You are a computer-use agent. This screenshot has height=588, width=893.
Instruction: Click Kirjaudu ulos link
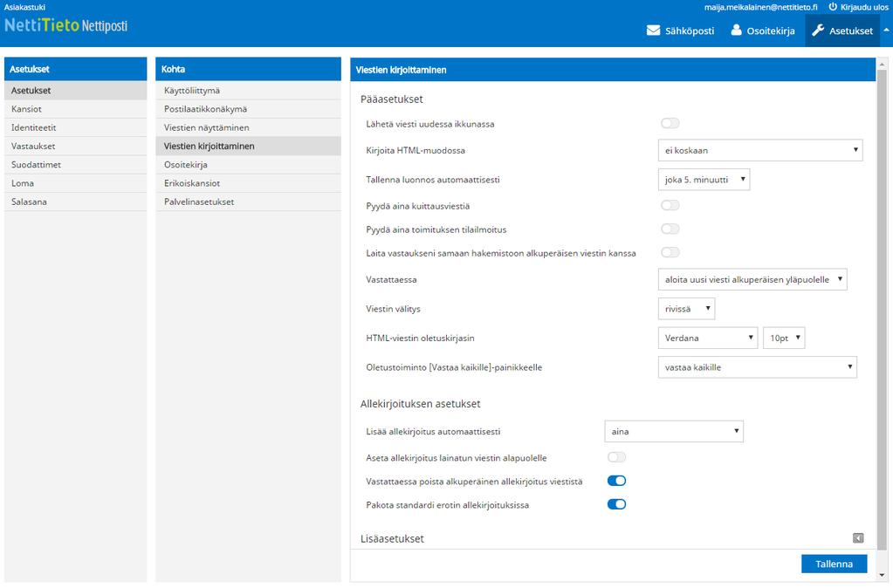click(864, 7)
